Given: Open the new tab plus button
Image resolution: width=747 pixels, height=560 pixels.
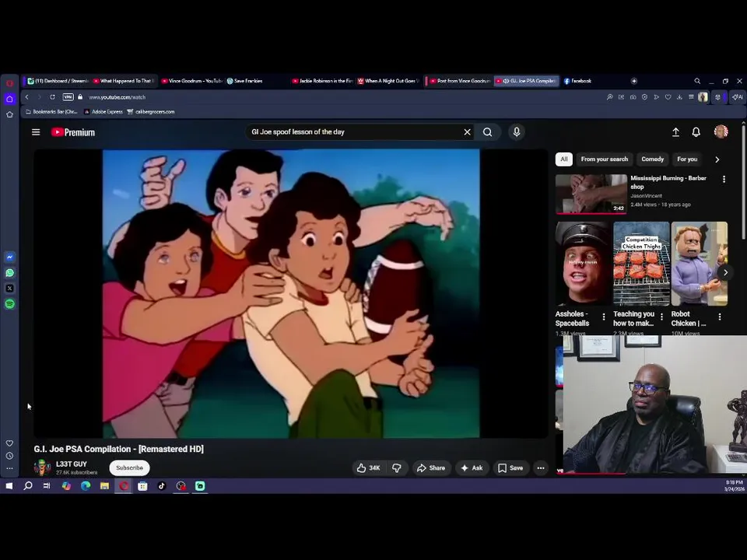Looking at the screenshot, I should coord(634,81).
